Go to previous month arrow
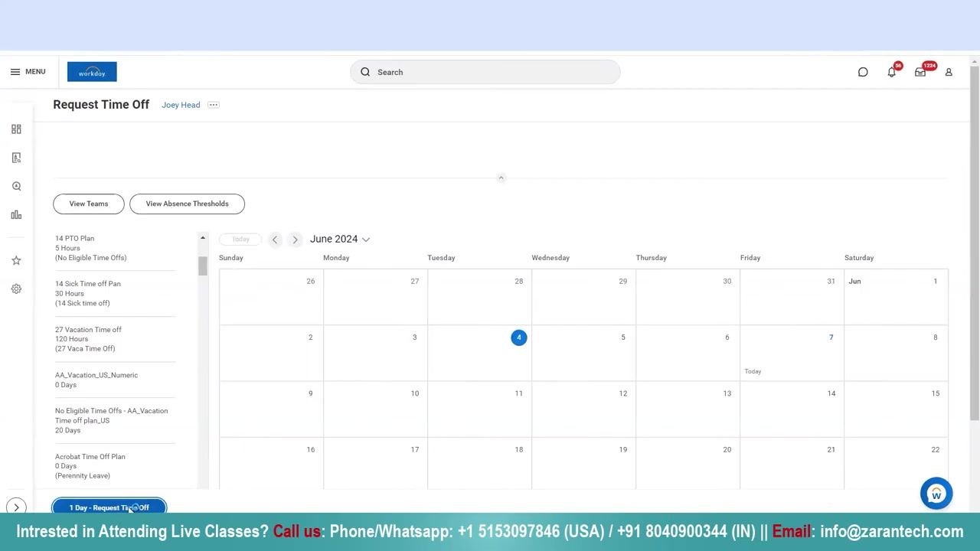The image size is (980, 551). click(275, 240)
